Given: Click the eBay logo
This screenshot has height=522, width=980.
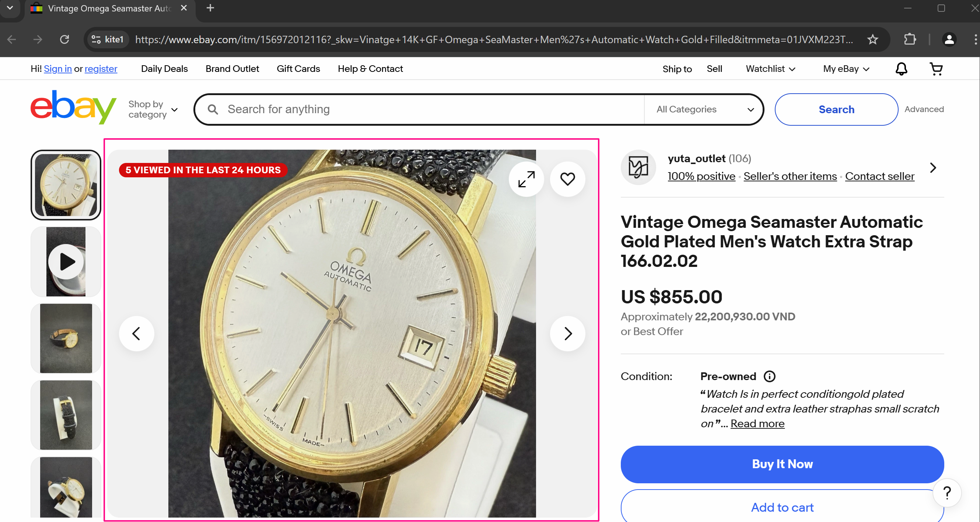Looking at the screenshot, I should pos(73,107).
